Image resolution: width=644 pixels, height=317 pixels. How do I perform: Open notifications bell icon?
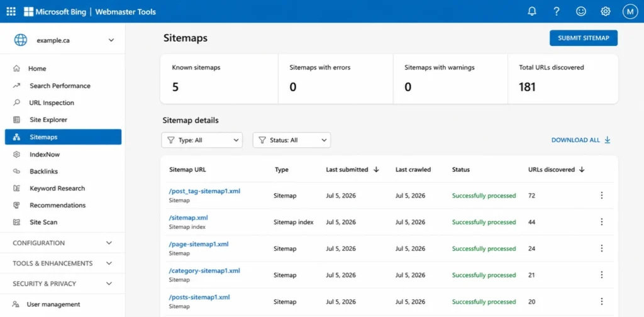532,11
